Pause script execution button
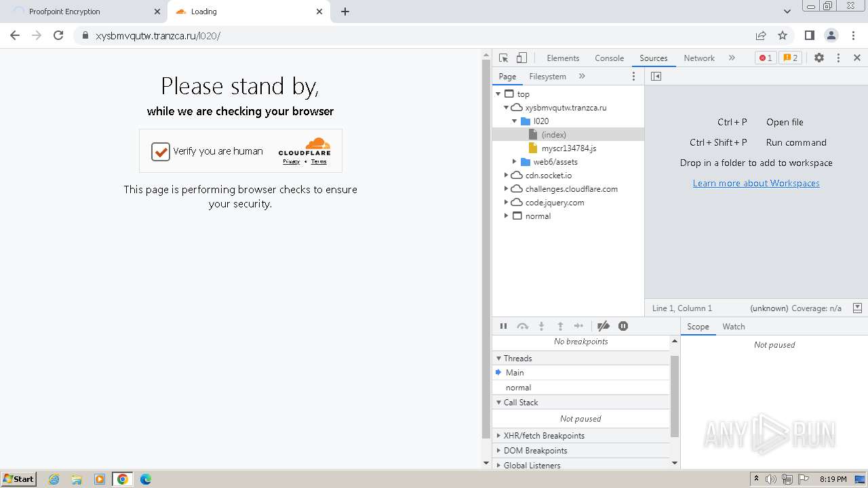This screenshot has height=488, width=868. point(503,326)
